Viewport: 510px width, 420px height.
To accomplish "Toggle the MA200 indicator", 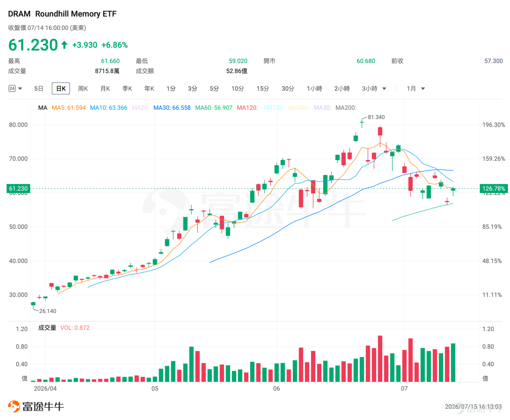I will point(346,108).
